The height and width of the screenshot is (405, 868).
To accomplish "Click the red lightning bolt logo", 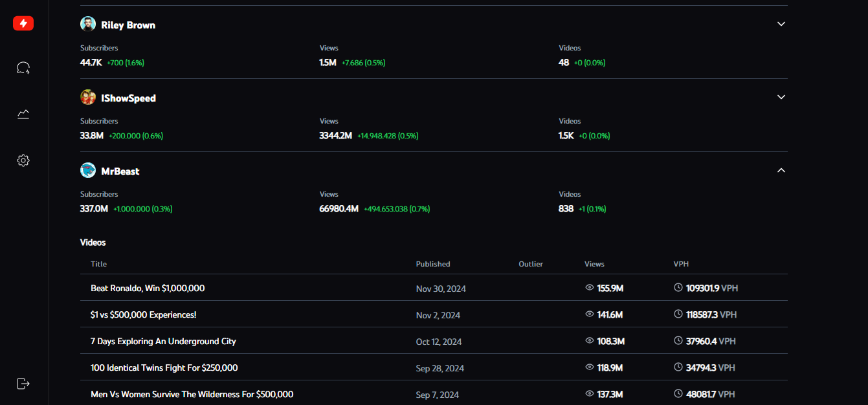I will pyautogui.click(x=23, y=23).
